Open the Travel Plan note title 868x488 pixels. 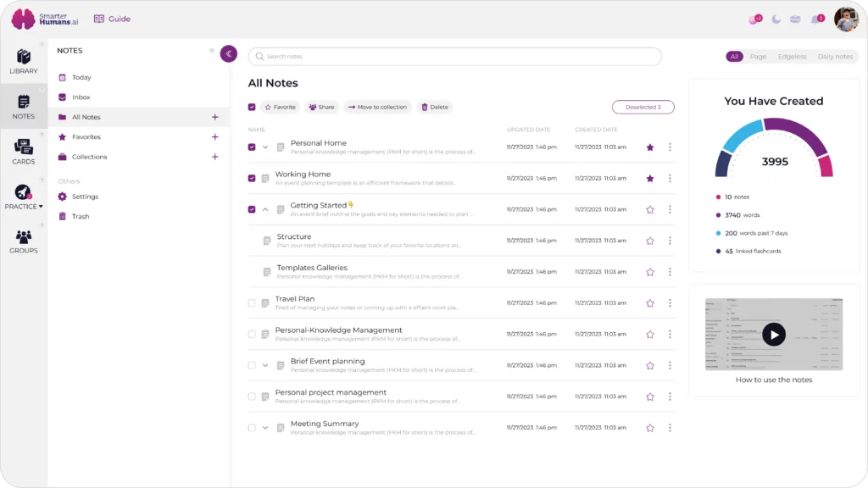point(294,299)
